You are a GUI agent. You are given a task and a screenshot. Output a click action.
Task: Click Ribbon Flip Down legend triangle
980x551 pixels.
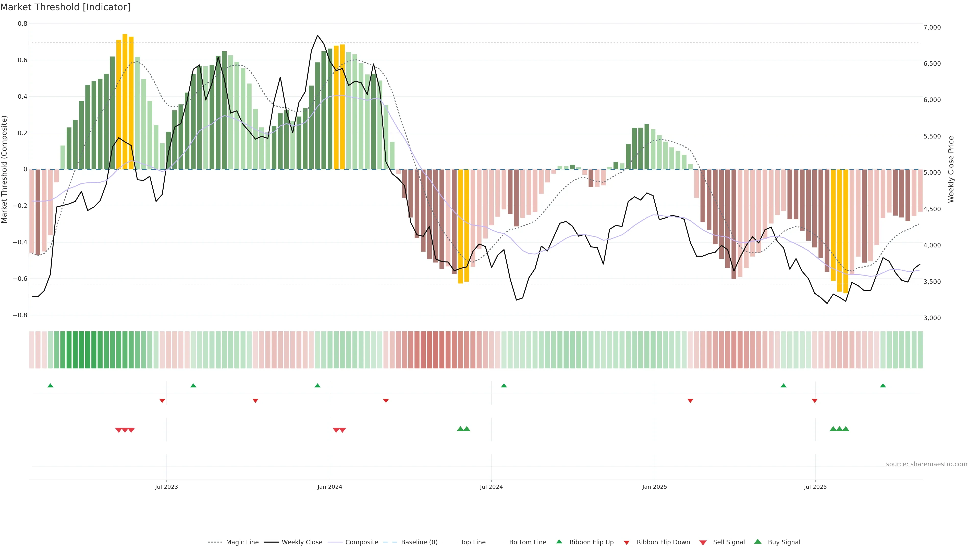627,543
